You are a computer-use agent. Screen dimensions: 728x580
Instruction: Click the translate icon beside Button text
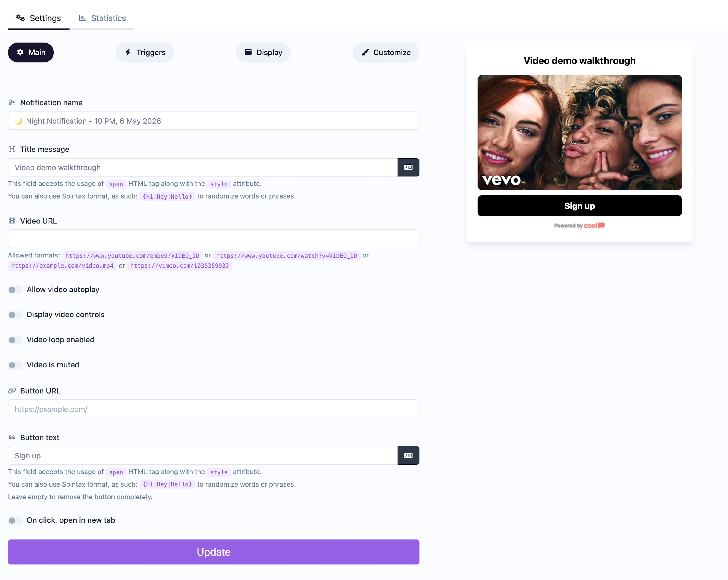408,455
